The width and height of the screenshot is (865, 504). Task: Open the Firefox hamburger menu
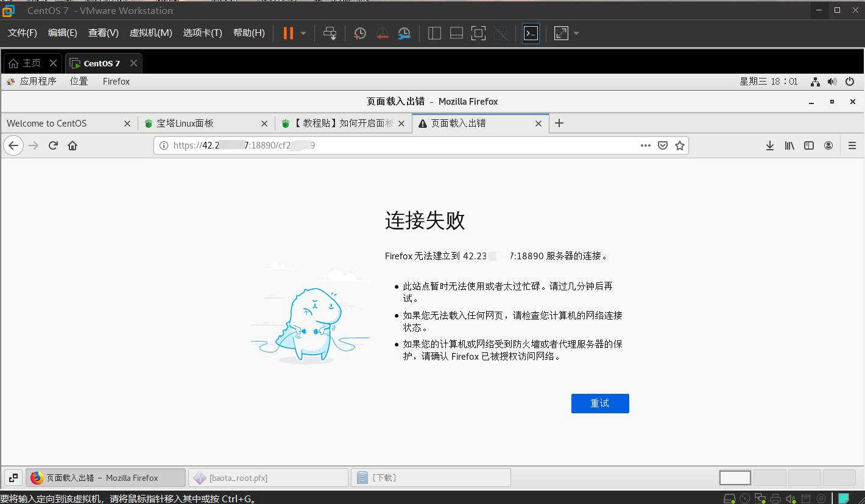(852, 145)
